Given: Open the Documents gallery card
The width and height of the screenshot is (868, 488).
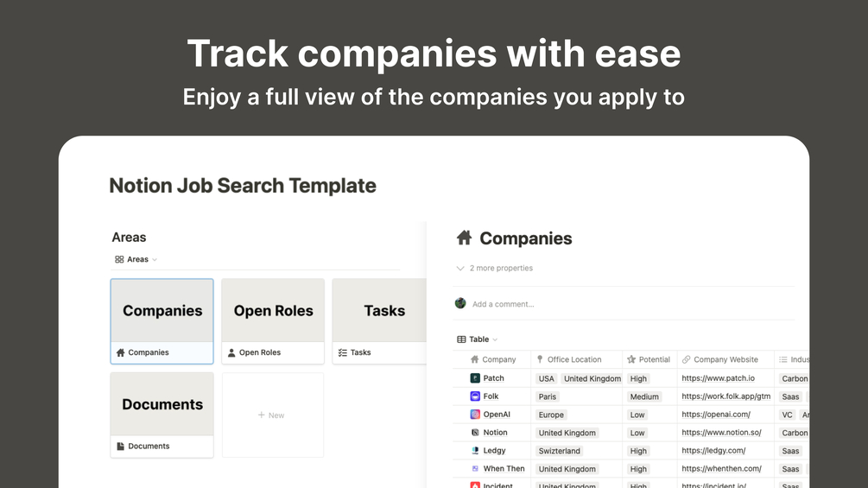Looking at the screenshot, I should 162,415.
